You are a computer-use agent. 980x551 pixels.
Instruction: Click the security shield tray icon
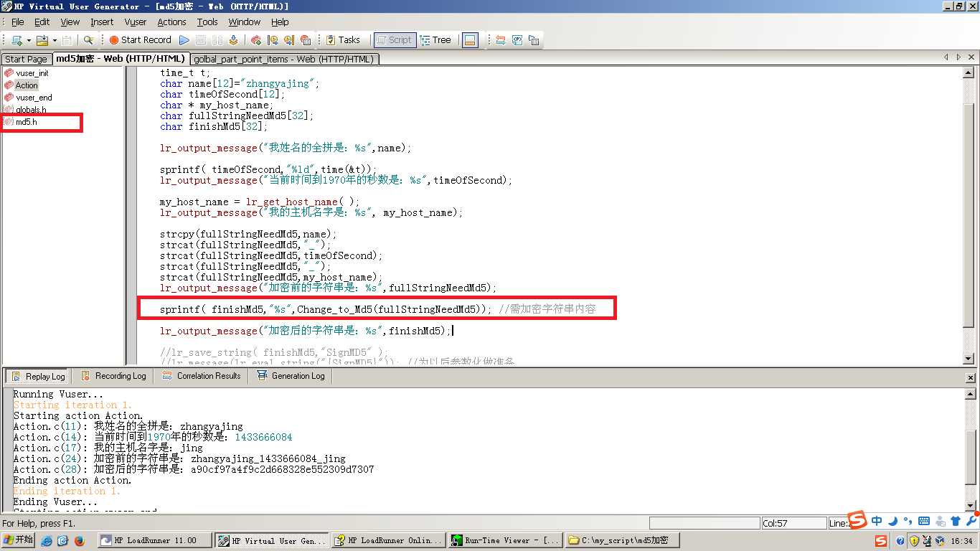pos(915,540)
